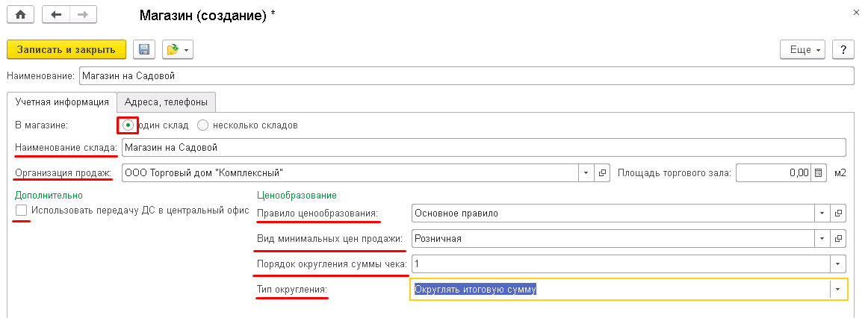Click the Наименование склада input field
Image resolution: width=868 pixels, height=318 pixels.
pos(483,148)
